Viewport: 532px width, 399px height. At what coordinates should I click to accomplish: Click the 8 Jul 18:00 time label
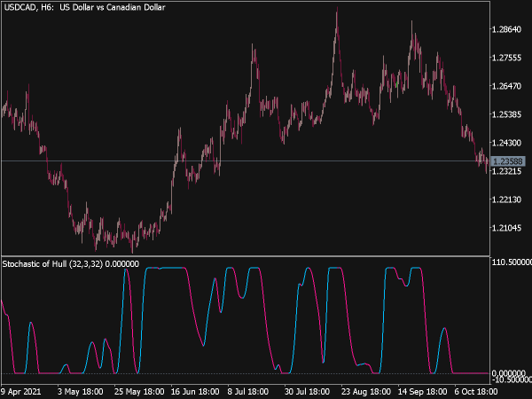[x=248, y=392]
